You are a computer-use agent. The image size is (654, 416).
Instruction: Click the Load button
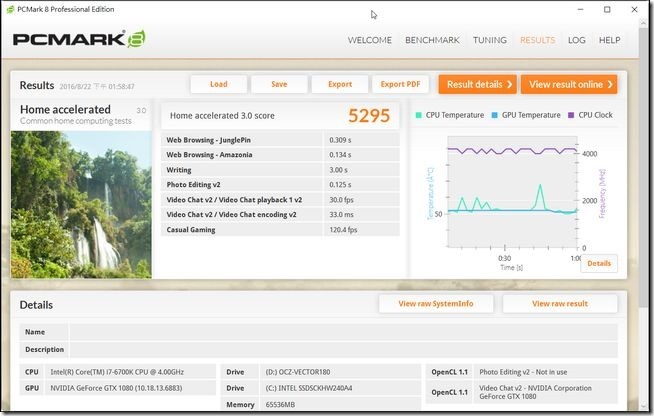pos(219,84)
